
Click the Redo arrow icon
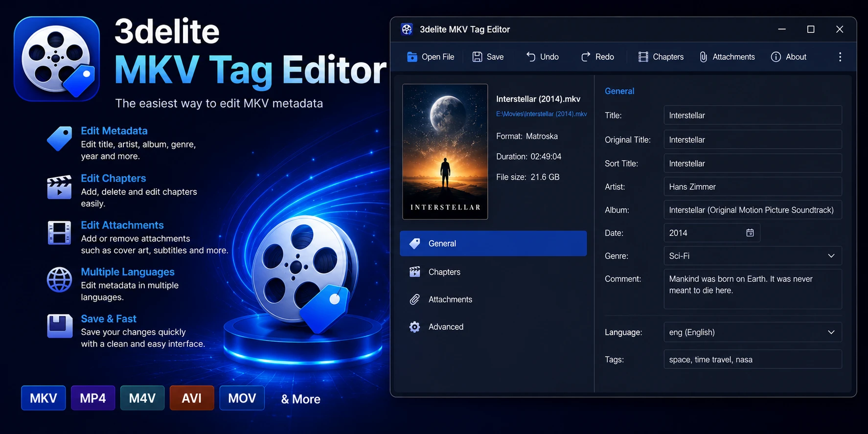586,57
